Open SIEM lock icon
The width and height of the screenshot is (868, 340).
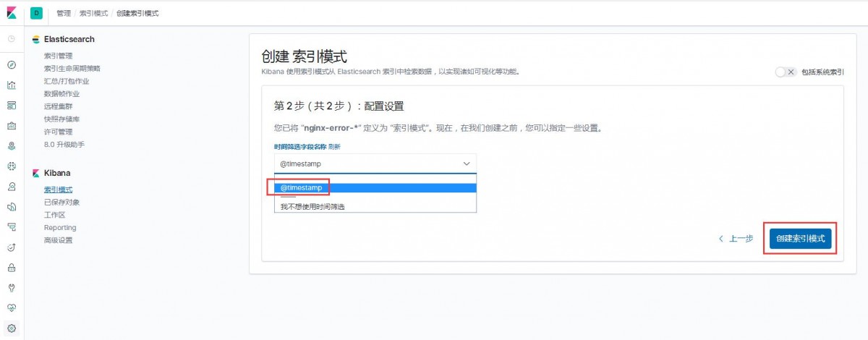coord(12,268)
